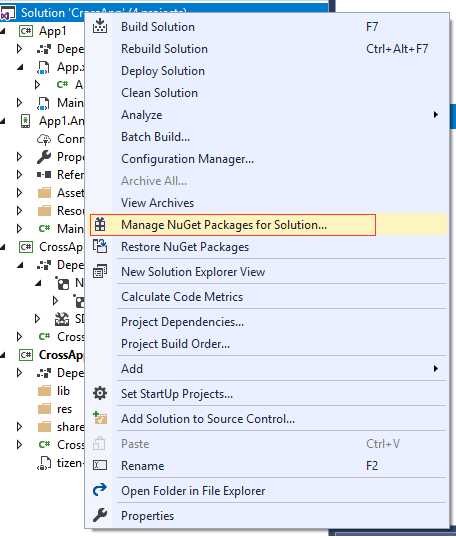Open Batch Build dialog

(155, 137)
